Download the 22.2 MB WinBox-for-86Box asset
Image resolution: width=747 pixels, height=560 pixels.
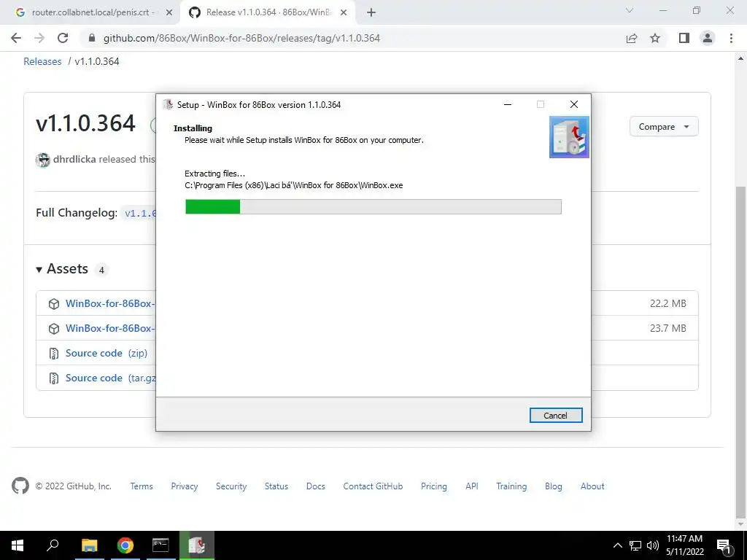tap(109, 303)
